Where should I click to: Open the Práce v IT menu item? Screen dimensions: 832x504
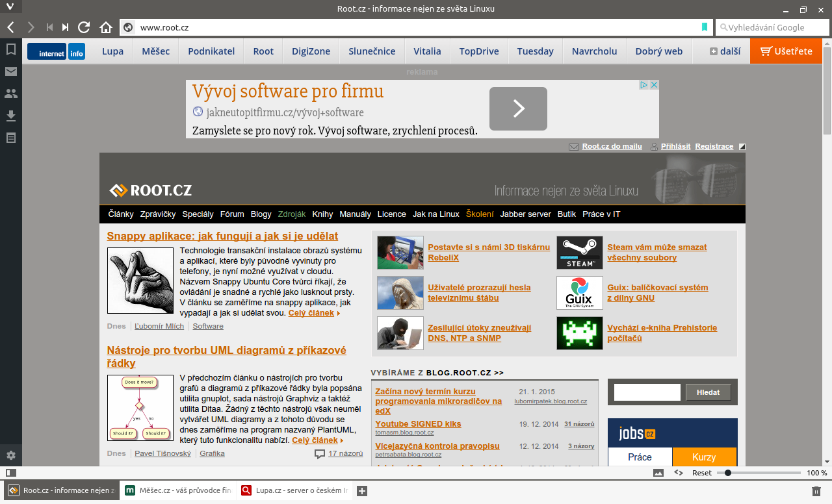pyautogui.click(x=601, y=214)
